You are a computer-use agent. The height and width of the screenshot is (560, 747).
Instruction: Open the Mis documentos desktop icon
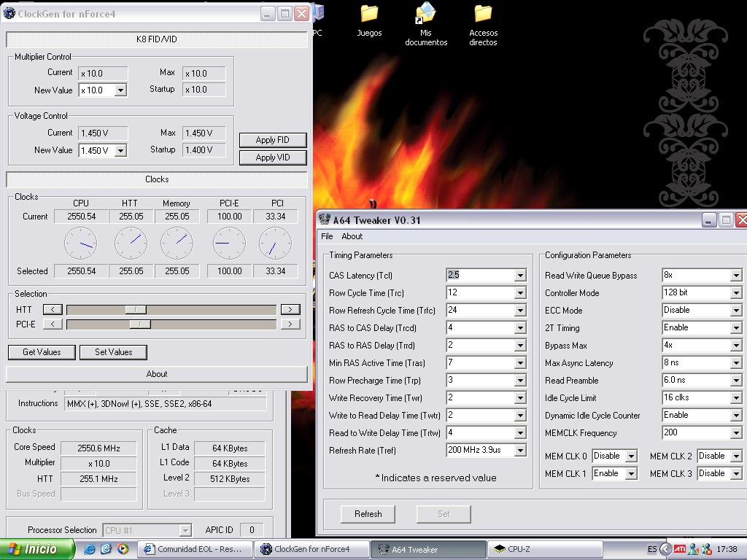coord(426,24)
